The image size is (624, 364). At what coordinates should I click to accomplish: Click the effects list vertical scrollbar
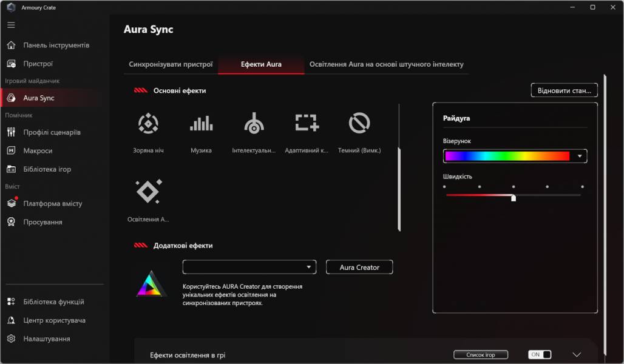(x=399, y=189)
